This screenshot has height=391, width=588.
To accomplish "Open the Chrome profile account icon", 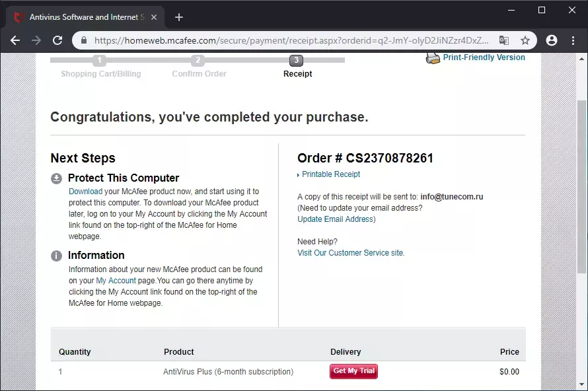I will 552,40.
